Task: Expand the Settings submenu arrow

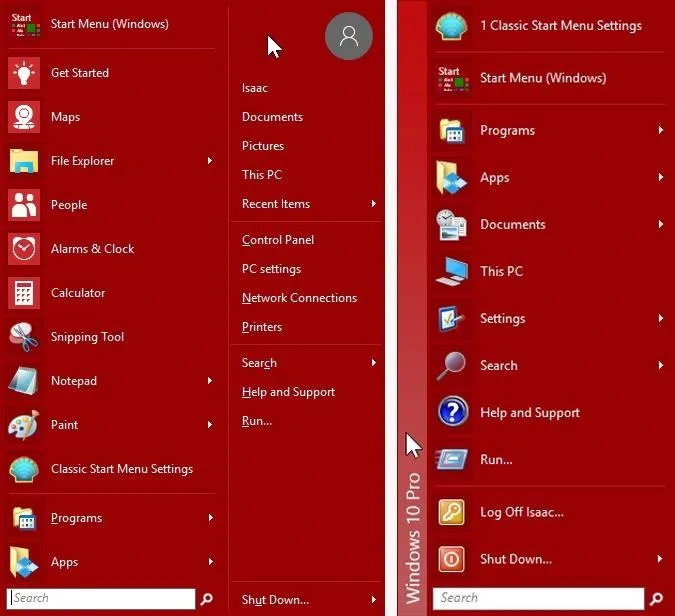Action: [660, 318]
